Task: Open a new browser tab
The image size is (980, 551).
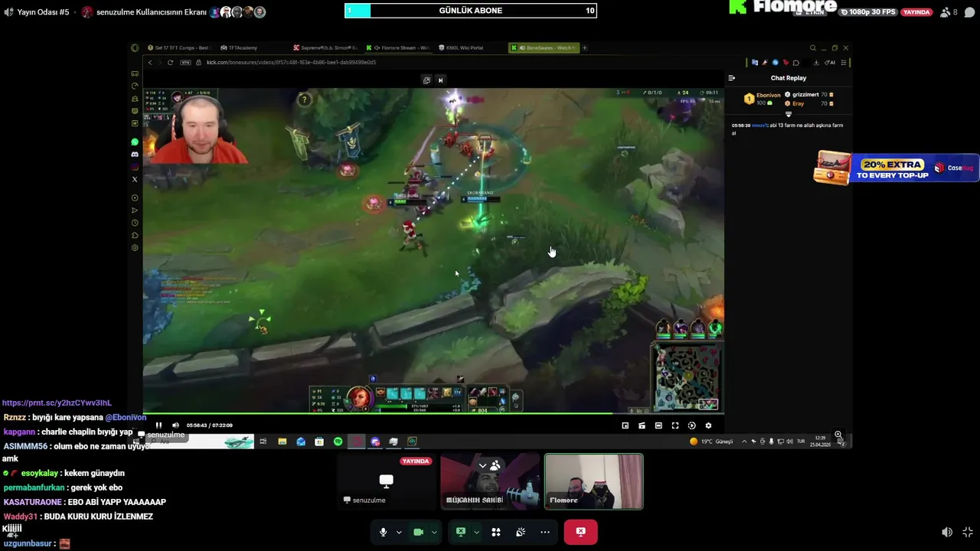Action: [585, 47]
